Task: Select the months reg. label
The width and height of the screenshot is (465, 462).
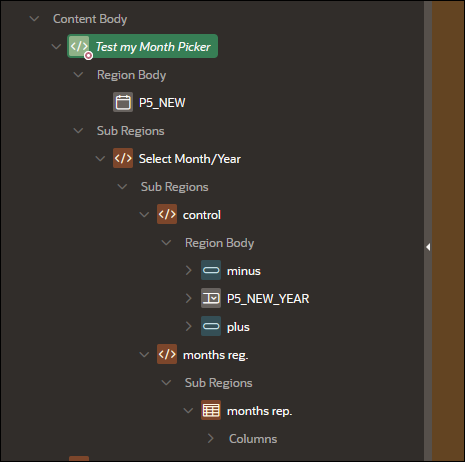Action: (216, 355)
